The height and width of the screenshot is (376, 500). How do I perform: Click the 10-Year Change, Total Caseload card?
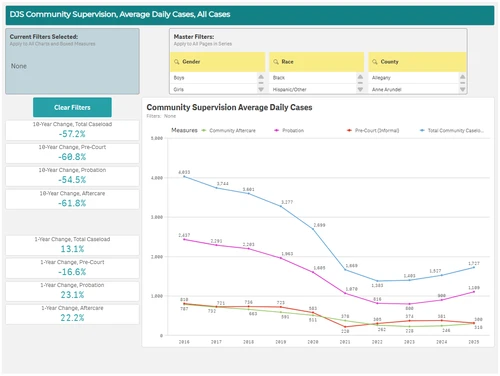[72, 130]
